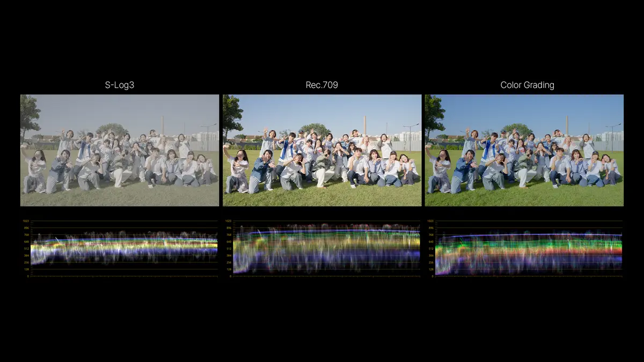Click the 768 scale label on Rec.709 waveform
The height and width of the screenshot is (362, 644).
coord(228,235)
